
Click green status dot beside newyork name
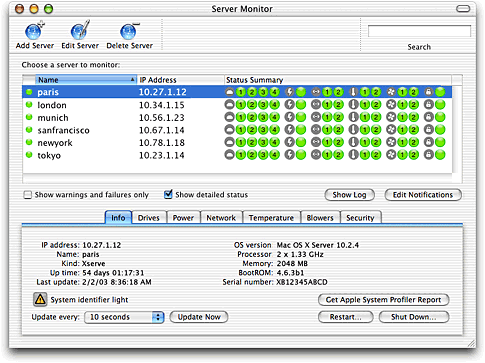(x=29, y=142)
